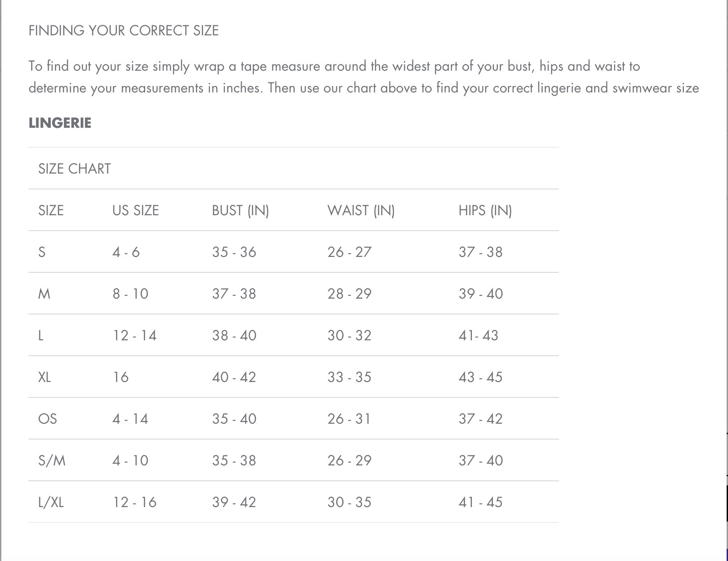The image size is (728, 561).
Task: Click the SIZE CHART table title
Action: click(x=74, y=169)
